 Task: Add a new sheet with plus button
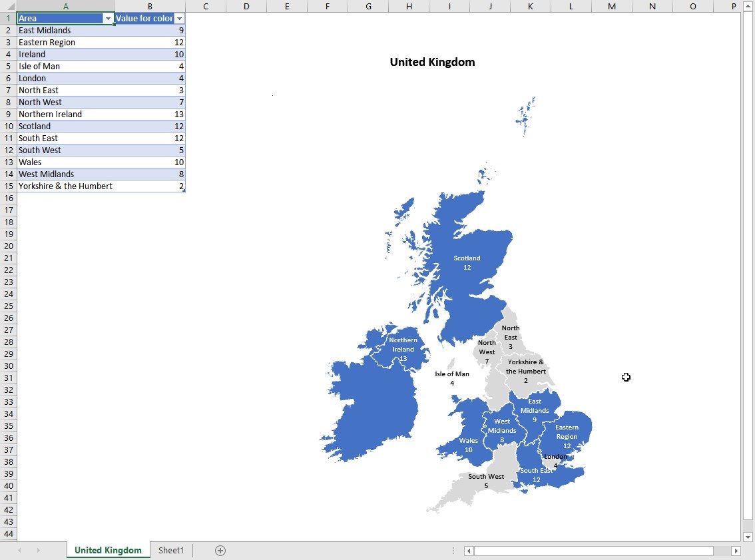220,551
